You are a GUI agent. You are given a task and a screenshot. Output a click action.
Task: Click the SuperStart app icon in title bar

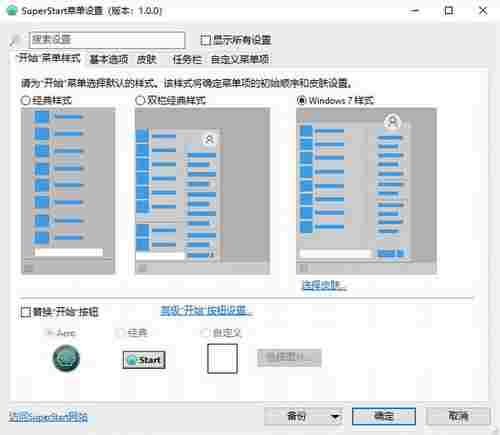click(11, 10)
